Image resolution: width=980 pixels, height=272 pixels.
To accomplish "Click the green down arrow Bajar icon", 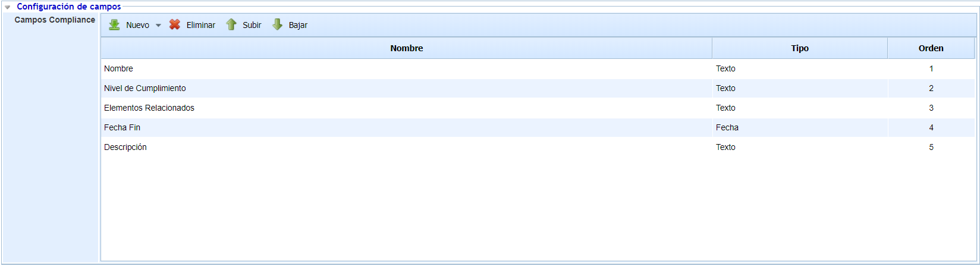I will [277, 25].
